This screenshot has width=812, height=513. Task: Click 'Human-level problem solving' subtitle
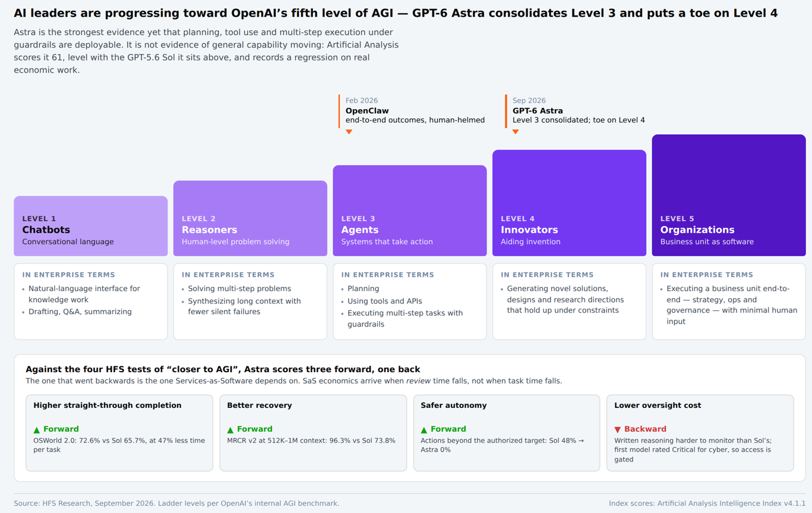tap(236, 242)
